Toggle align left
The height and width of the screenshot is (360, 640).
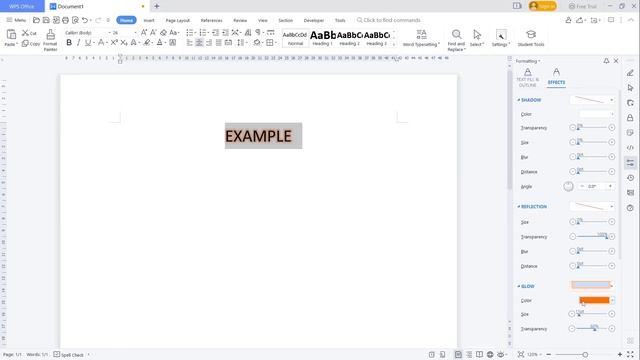click(189, 42)
